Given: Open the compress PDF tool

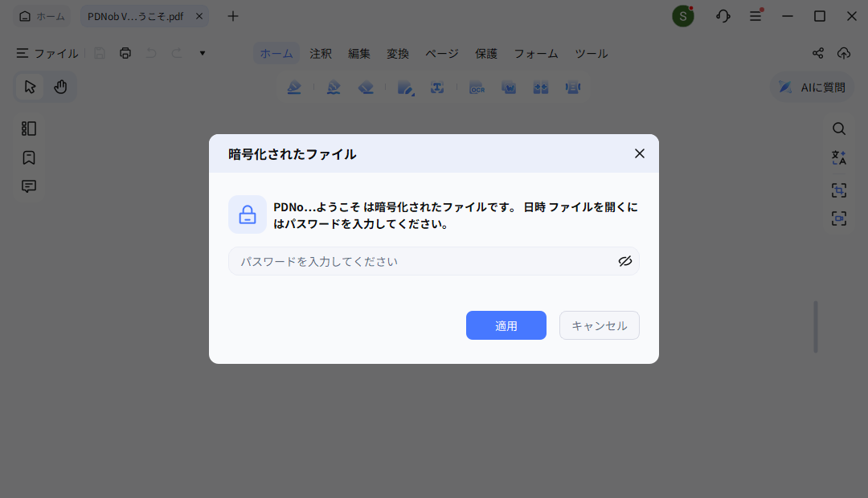Looking at the screenshot, I should pyautogui.click(x=573, y=88).
